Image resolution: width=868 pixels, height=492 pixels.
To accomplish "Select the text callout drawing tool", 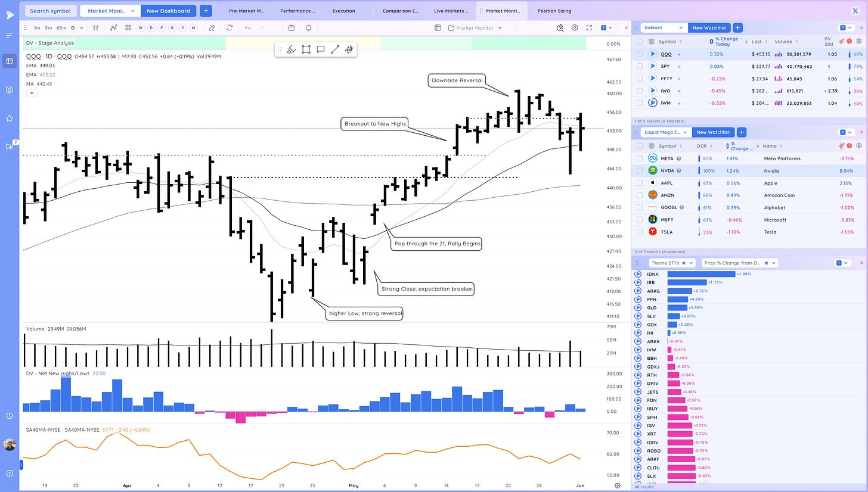I will click(x=320, y=49).
